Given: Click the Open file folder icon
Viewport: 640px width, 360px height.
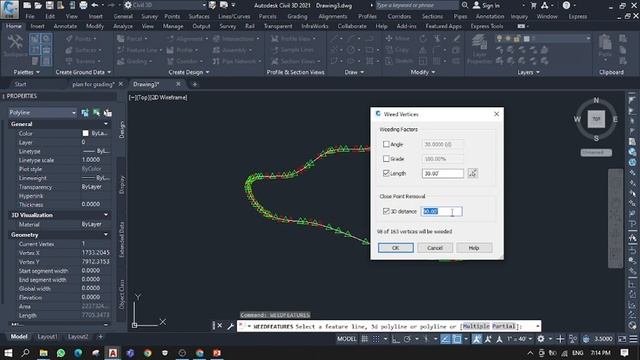Looking at the screenshot, I should click(38, 5).
